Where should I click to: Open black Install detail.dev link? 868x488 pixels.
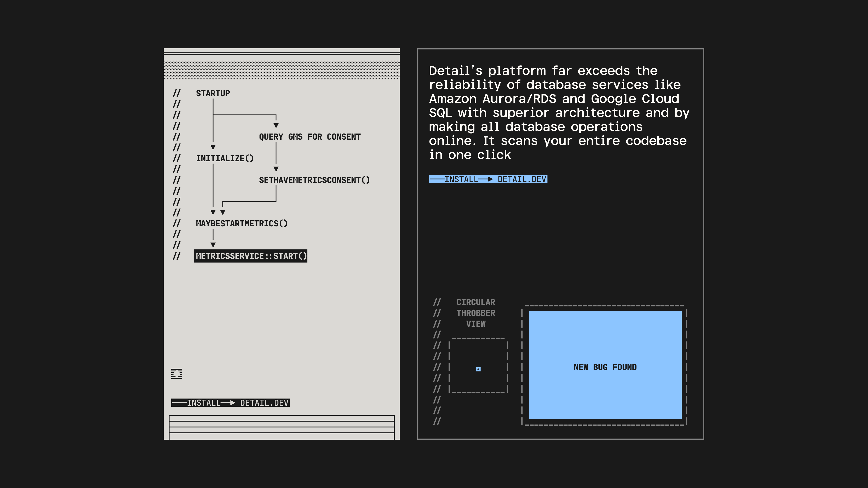[231, 403]
